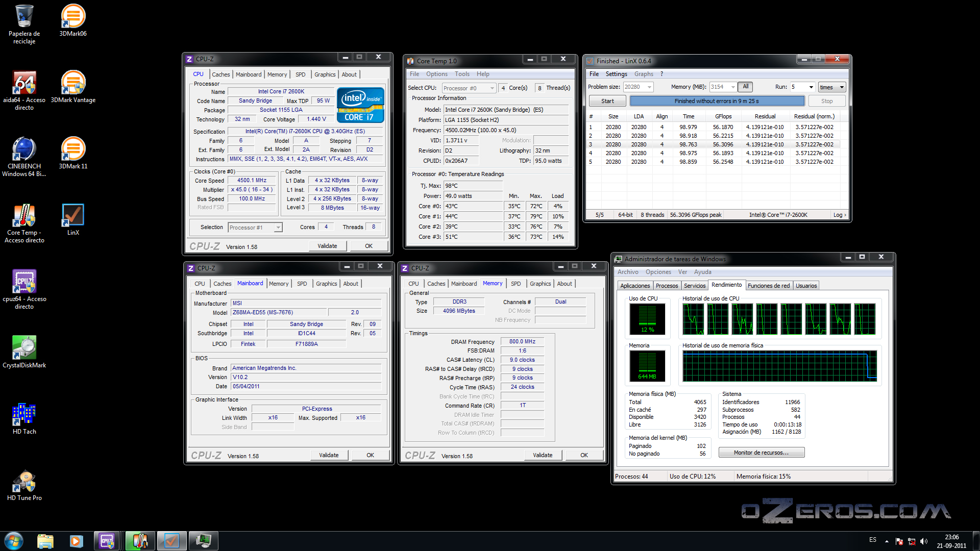Select the HD Tune Pro desktop icon

click(24, 485)
